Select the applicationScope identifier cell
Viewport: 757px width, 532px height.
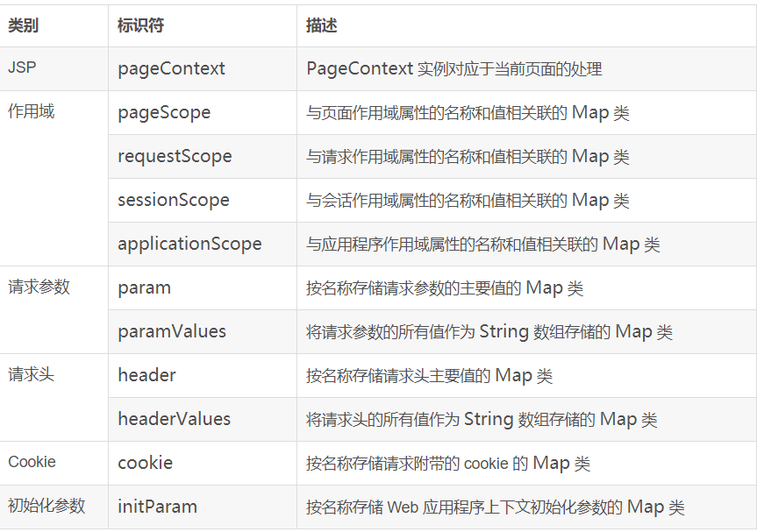(x=189, y=244)
